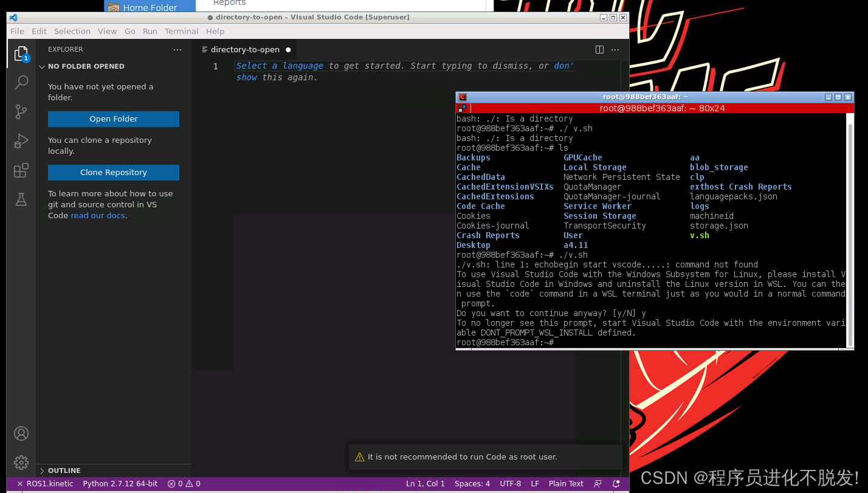Image resolution: width=868 pixels, height=493 pixels.
Task: Open the Selection menu
Action: [72, 32]
